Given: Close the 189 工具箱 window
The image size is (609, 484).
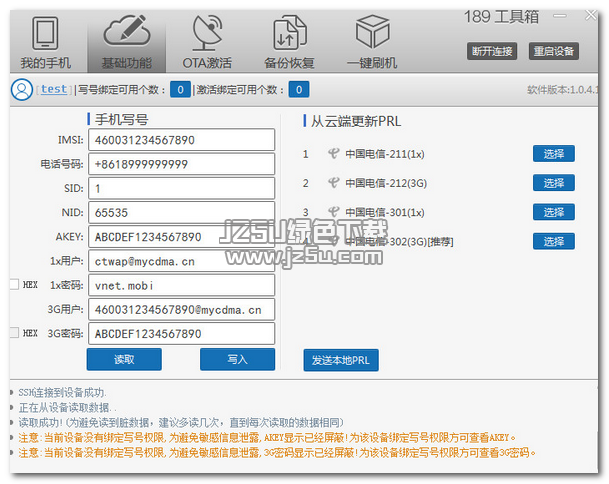Looking at the screenshot, I should 591,16.
